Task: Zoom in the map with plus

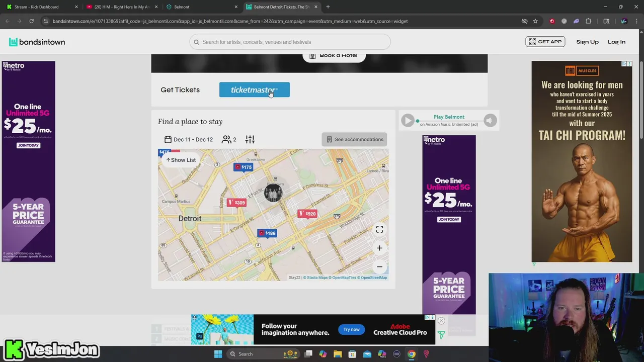Action: [x=379, y=248]
